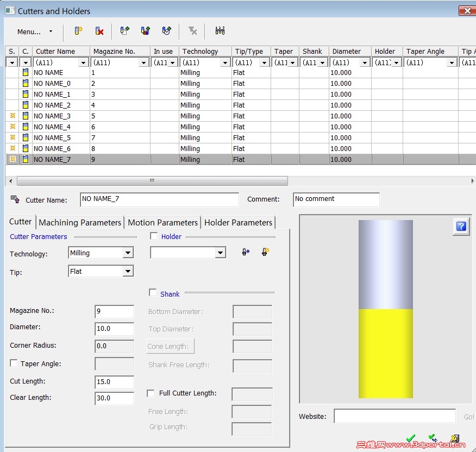
Task: Click the Website input field
Action: [x=394, y=416]
